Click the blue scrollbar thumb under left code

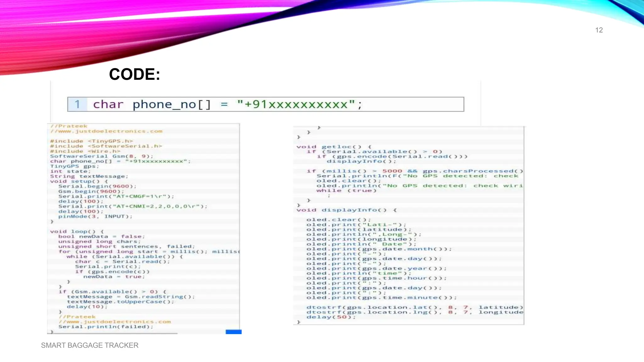coord(233,332)
